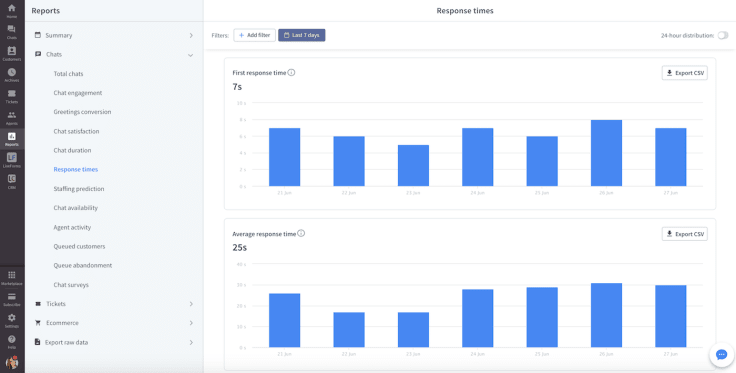Open the Agents icon in sidebar

(x=12, y=115)
